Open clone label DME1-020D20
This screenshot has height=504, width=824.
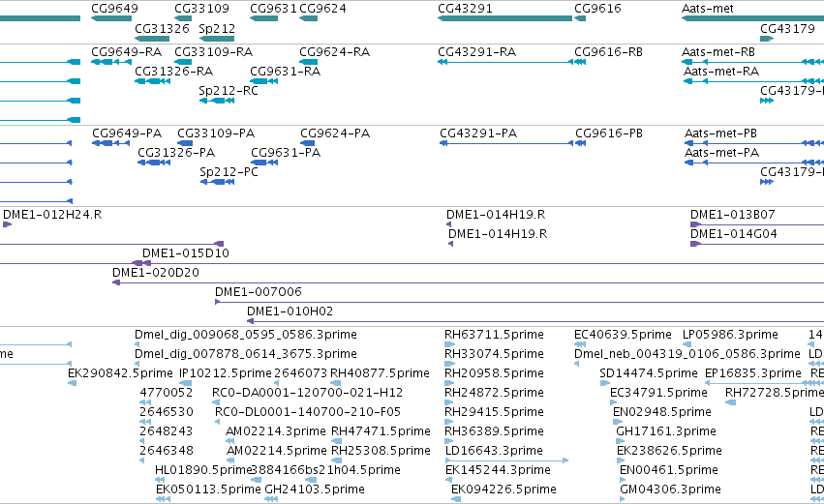pos(156,273)
